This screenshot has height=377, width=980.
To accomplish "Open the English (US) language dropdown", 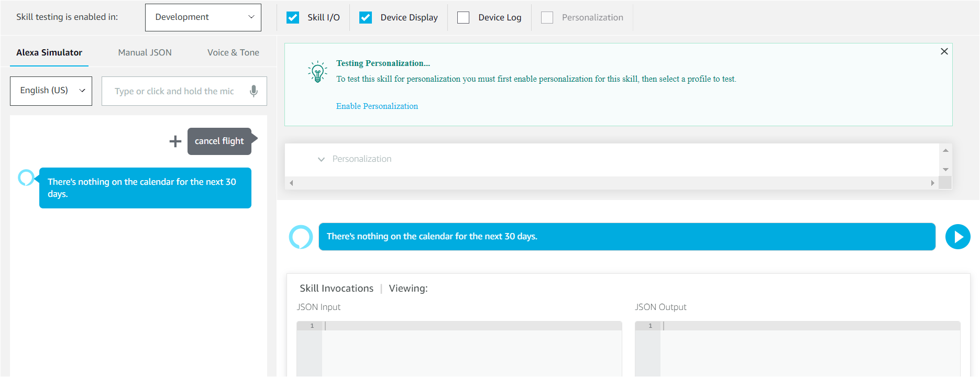I will point(51,91).
